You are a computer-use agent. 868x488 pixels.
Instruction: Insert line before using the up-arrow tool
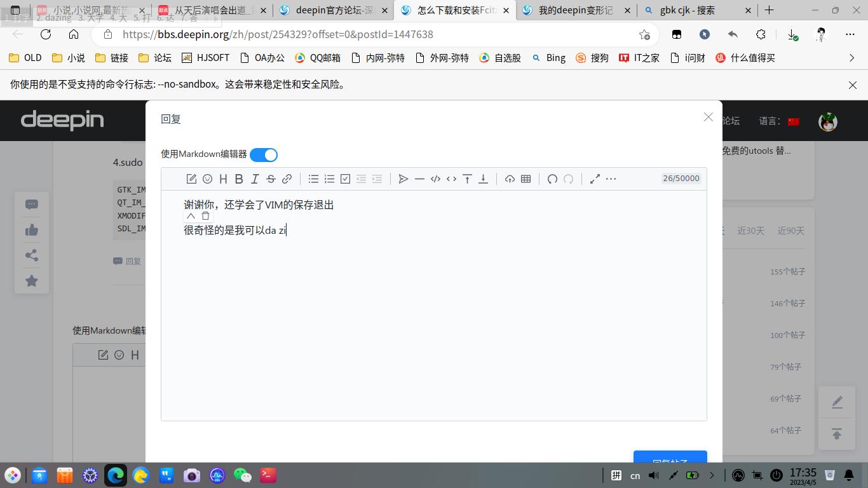coord(467,179)
